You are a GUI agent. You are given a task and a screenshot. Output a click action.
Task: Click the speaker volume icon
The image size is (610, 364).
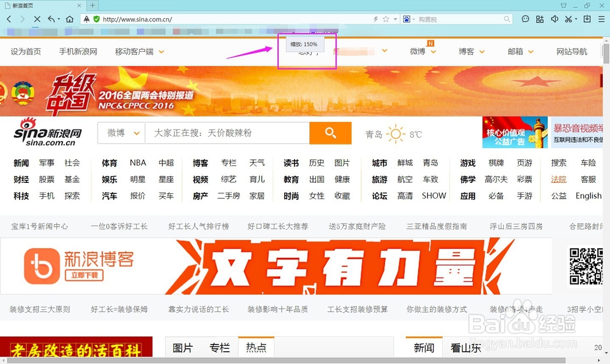click(554, 19)
